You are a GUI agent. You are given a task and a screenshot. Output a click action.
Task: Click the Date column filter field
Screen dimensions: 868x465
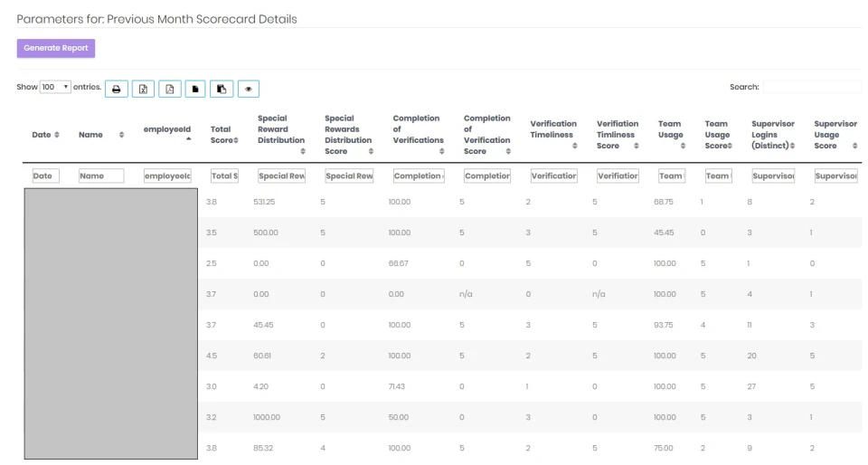coord(46,176)
